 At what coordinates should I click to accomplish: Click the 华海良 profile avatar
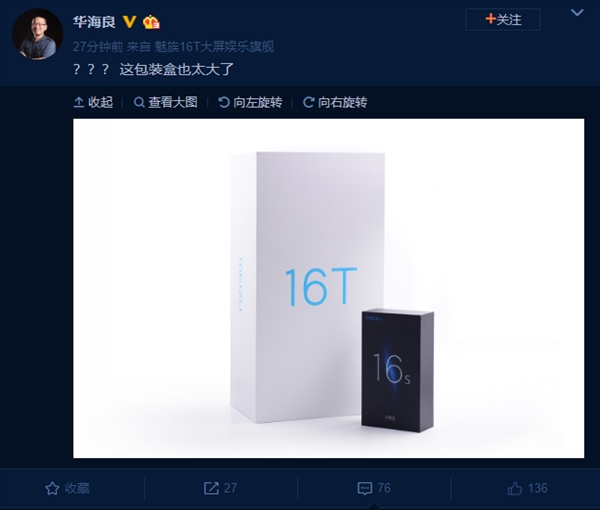38,34
